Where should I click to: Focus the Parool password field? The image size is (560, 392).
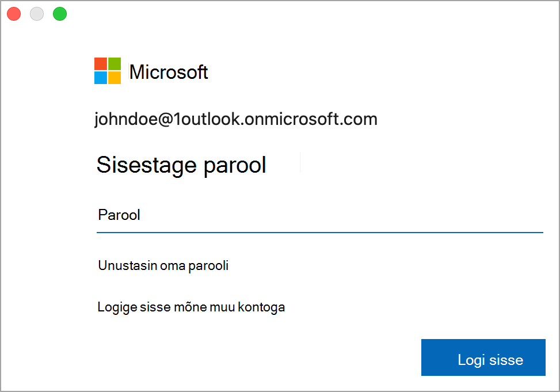pyautogui.click(x=319, y=215)
